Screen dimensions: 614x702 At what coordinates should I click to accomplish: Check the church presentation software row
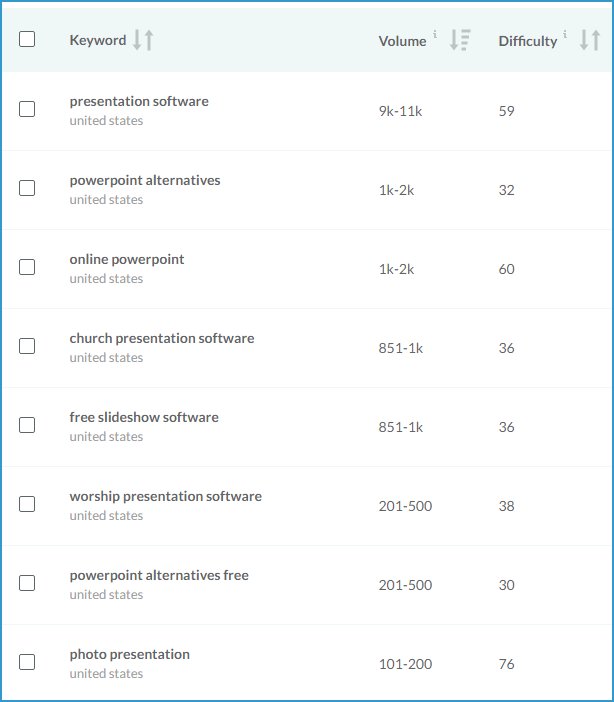click(27, 346)
